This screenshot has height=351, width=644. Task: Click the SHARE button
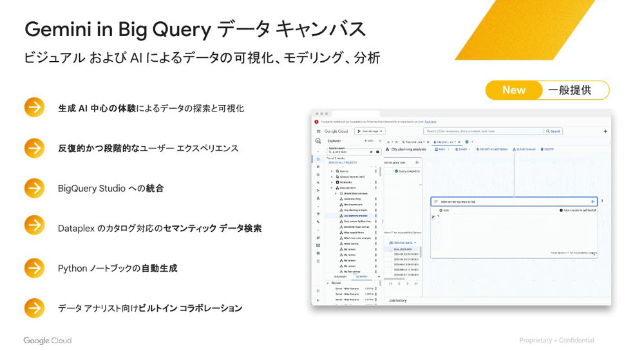[462, 149]
